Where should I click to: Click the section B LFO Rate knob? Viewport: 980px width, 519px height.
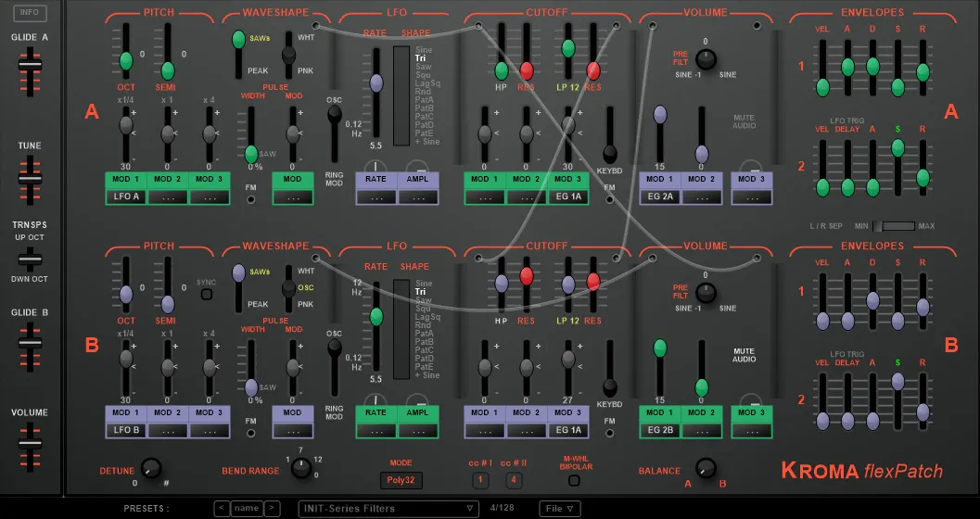coord(375,401)
